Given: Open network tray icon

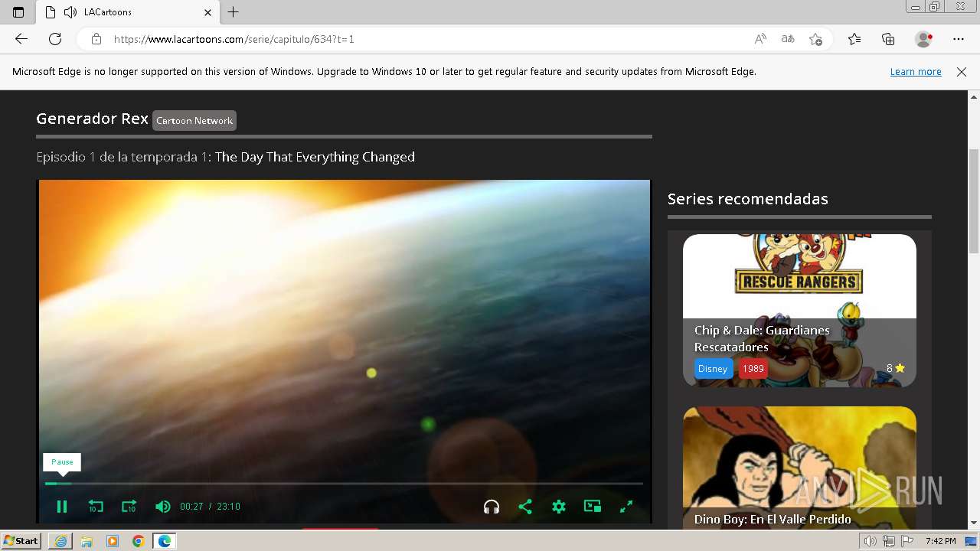Looking at the screenshot, I should click(889, 541).
